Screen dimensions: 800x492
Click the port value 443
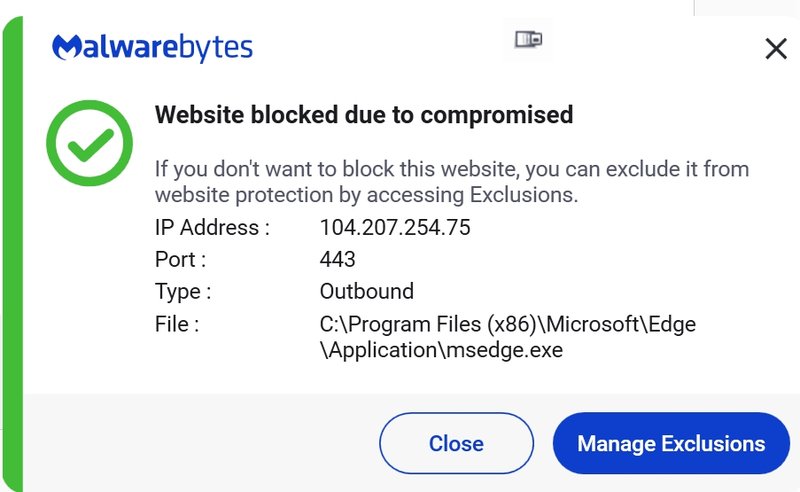click(x=337, y=259)
